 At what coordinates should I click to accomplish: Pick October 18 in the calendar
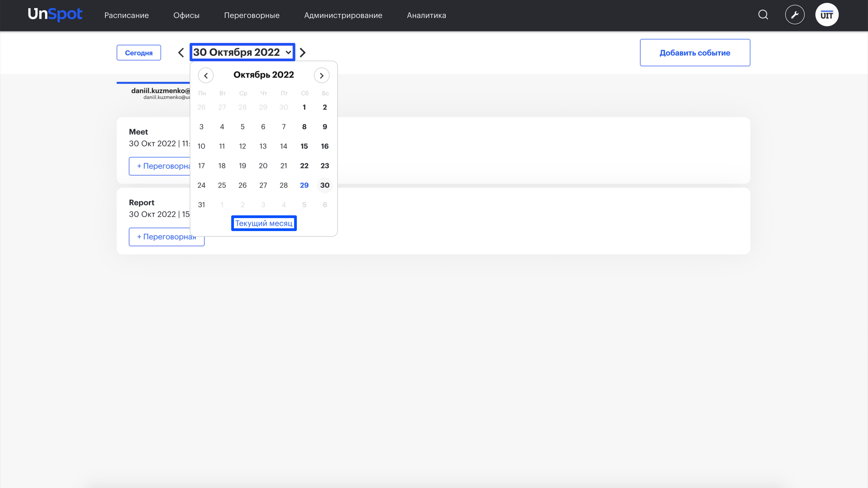tap(222, 166)
